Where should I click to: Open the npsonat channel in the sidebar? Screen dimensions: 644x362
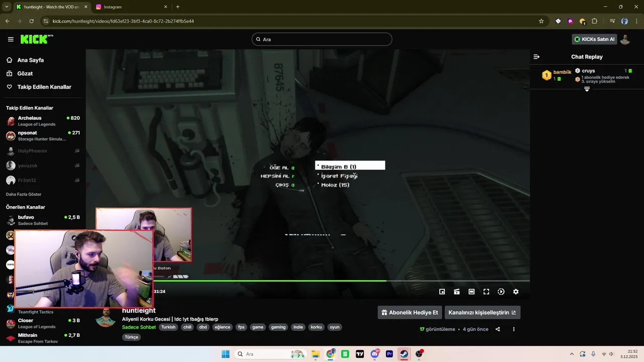(43, 136)
